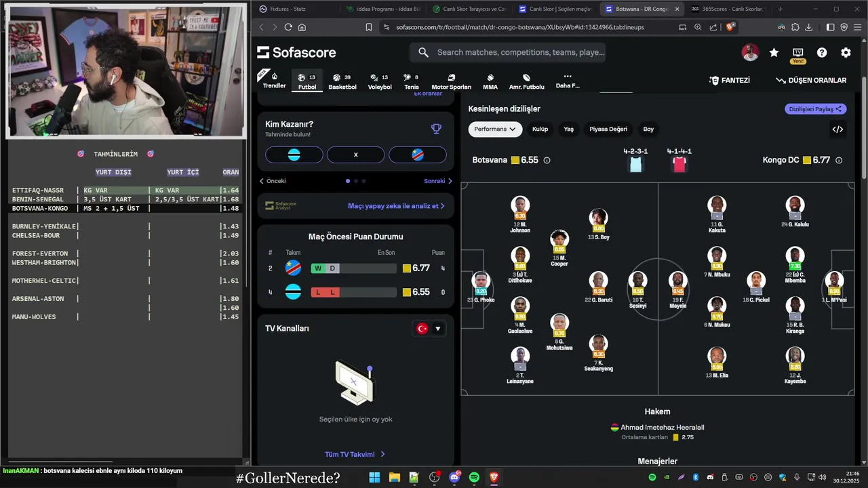This screenshot has height=488, width=868.
Task: Go back in browser
Action: [261, 27]
